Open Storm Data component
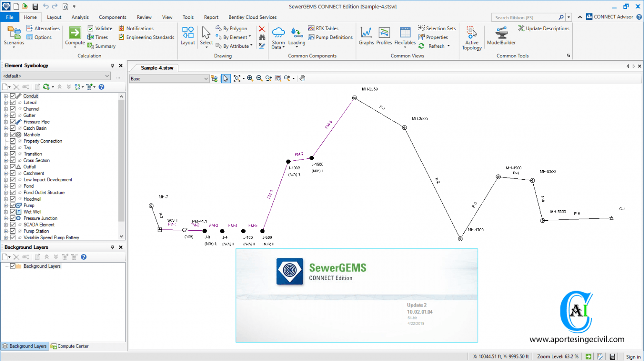 point(278,38)
